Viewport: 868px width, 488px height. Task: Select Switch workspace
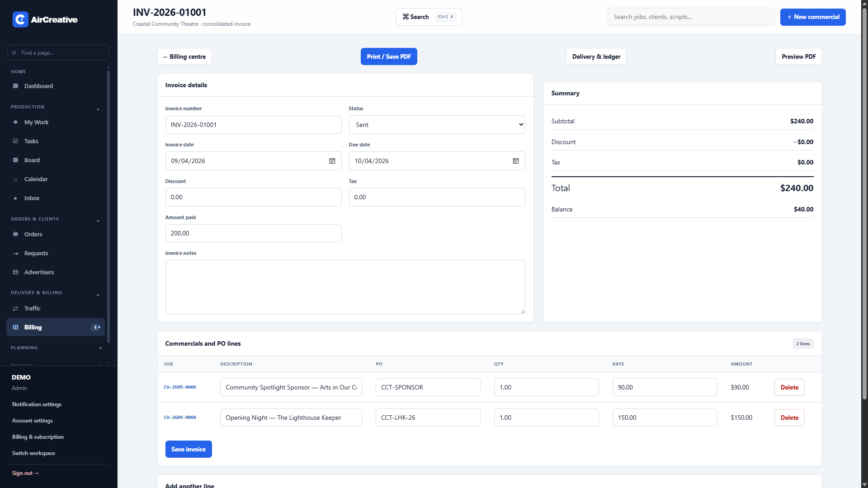tap(33, 453)
